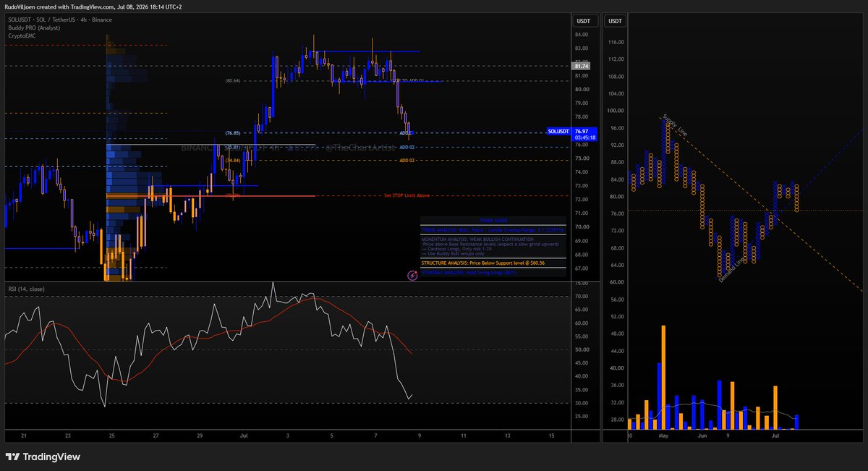Click the 27 date label on time axis
Viewport: 868px width, 471px height.
click(x=156, y=436)
